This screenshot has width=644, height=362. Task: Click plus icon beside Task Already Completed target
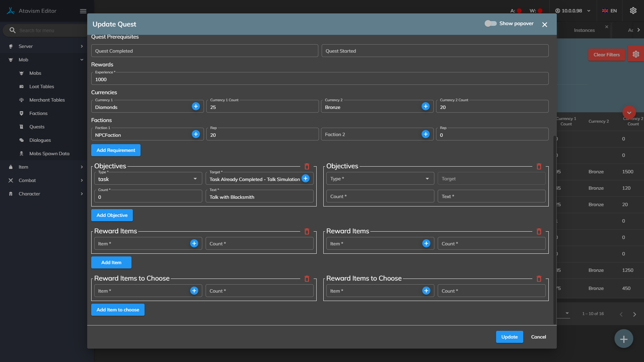[306, 179]
